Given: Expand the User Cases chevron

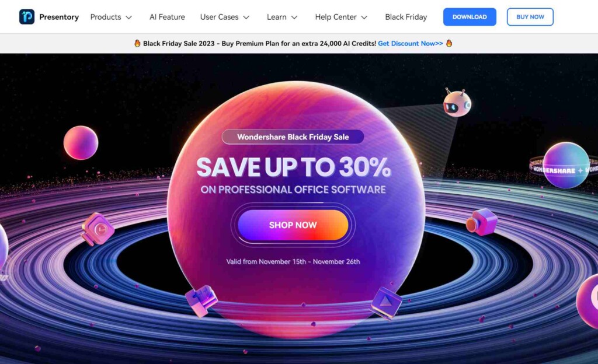Looking at the screenshot, I should tap(246, 17).
